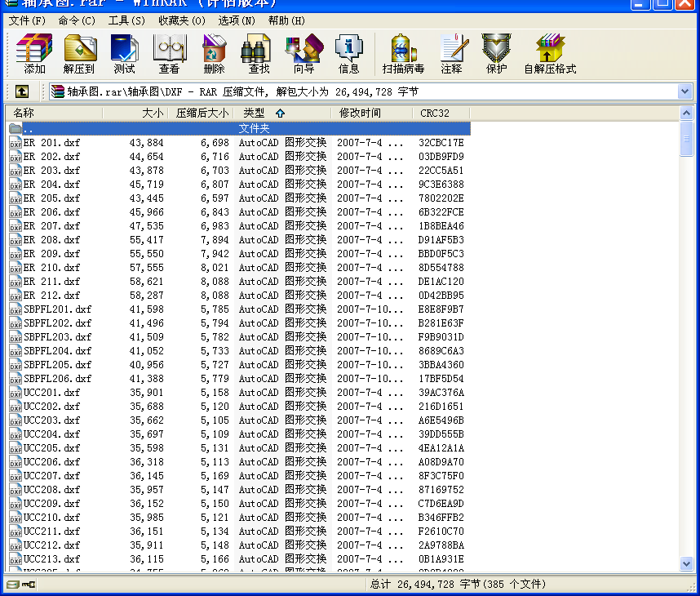Screen dimensions: 700x596
Task: Click the 删除 (Delete) toolbar icon
Action: (x=214, y=54)
